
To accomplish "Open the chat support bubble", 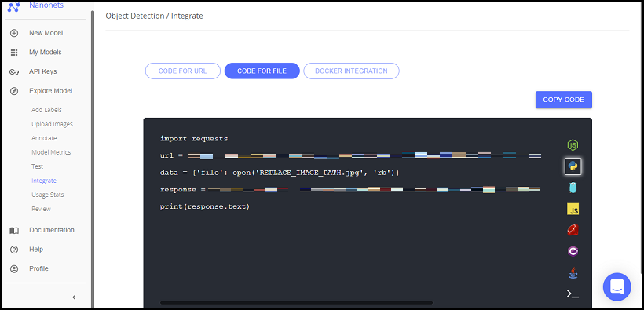I will 617,286.
